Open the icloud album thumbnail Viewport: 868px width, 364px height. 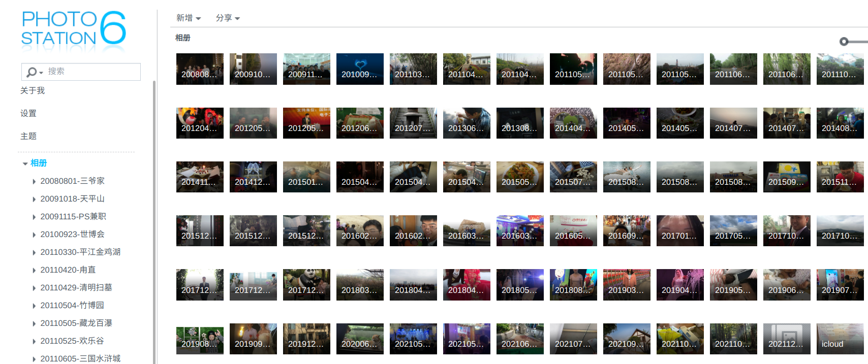pos(840,339)
